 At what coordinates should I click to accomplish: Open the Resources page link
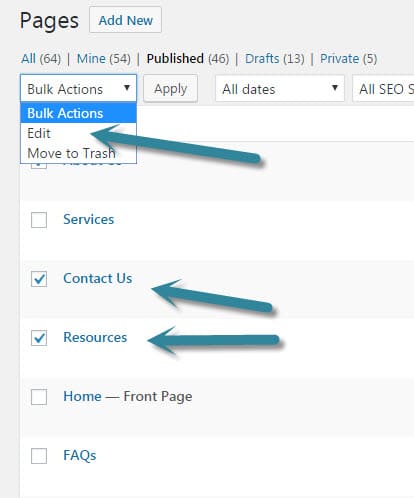pos(95,337)
